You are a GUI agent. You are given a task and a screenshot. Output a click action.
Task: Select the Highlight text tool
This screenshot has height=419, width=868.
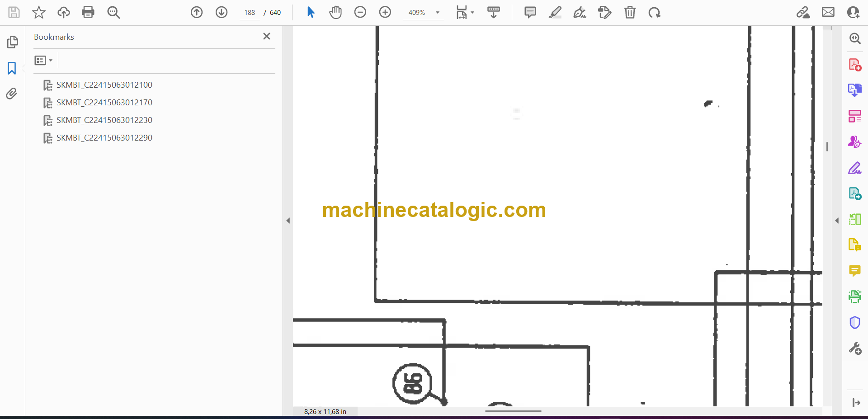pos(555,12)
